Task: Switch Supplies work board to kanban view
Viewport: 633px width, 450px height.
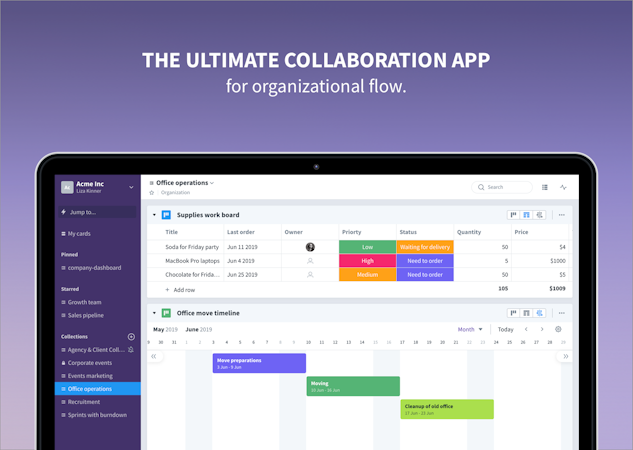Action: (x=514, y=215)
